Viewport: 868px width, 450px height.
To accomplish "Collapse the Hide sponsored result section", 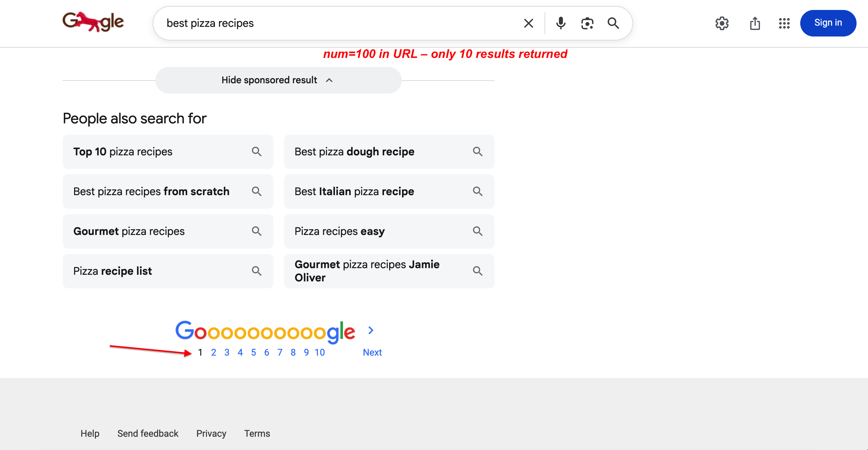I will click(278, 80).
